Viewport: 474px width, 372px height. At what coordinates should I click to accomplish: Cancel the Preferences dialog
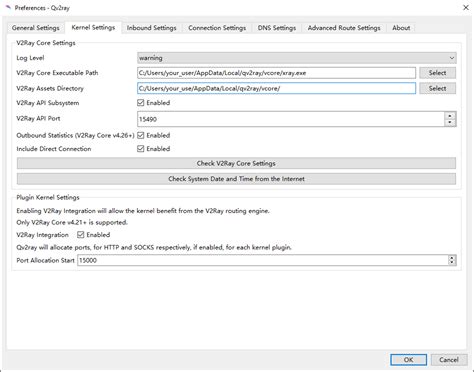pyautogui.click(x=449, y=360)
